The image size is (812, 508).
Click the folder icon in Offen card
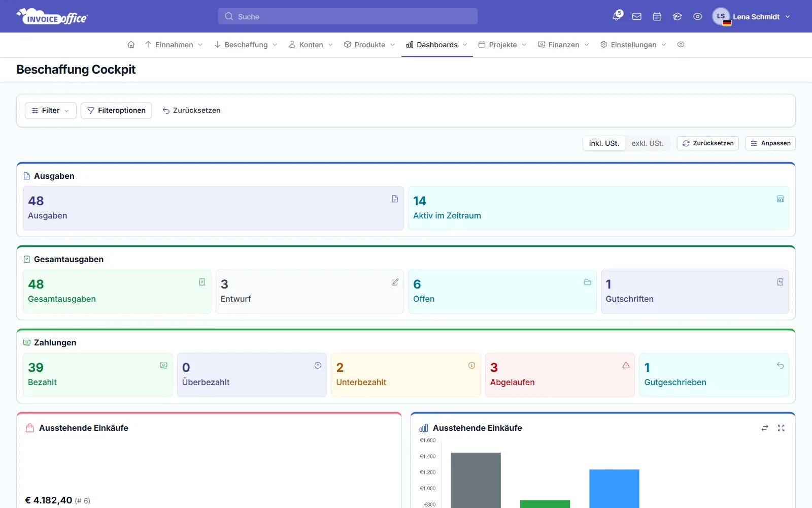[x=588, y=282]
